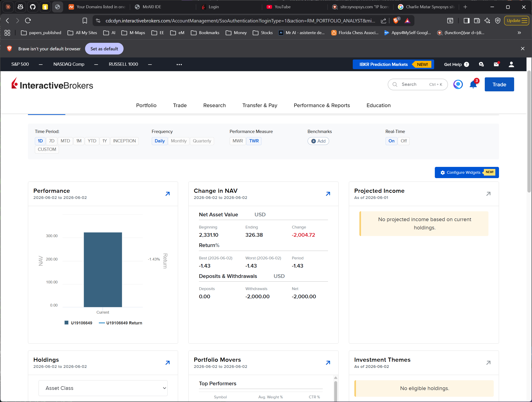The width and height of the screenshot is (532, 402).
Task: Click the Configure Widgets button
Action: click(x=467, y=172)
